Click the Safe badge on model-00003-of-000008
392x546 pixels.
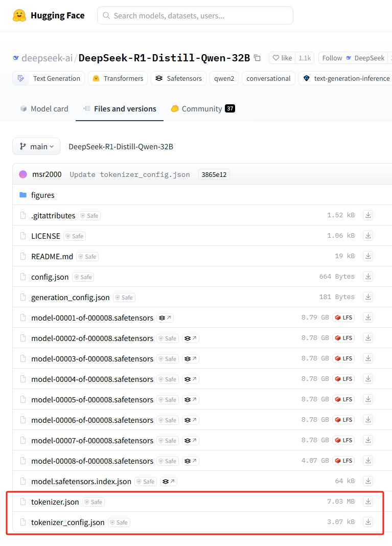(168, 359)
